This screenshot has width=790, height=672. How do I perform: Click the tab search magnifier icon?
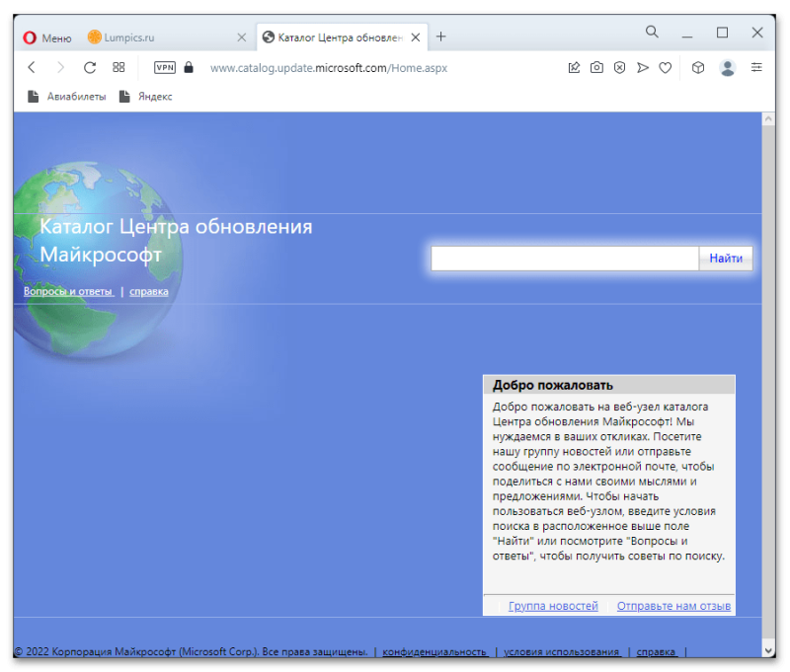click(652, 33)
